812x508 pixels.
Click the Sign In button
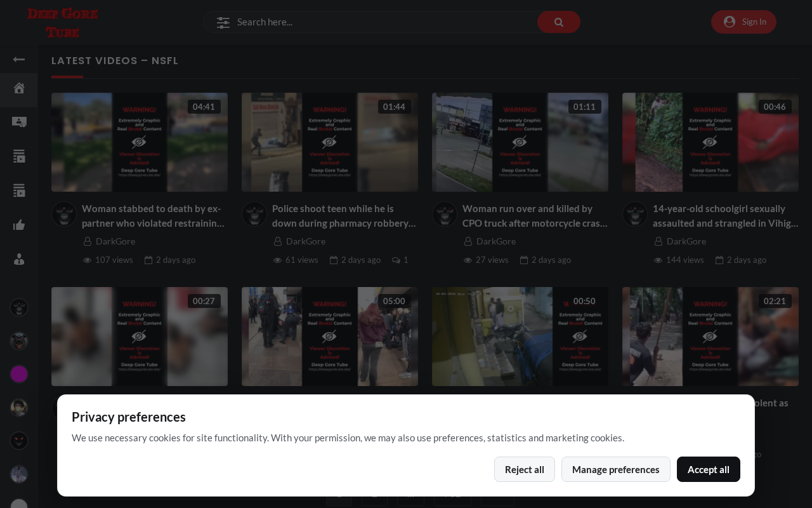[743, 22]
